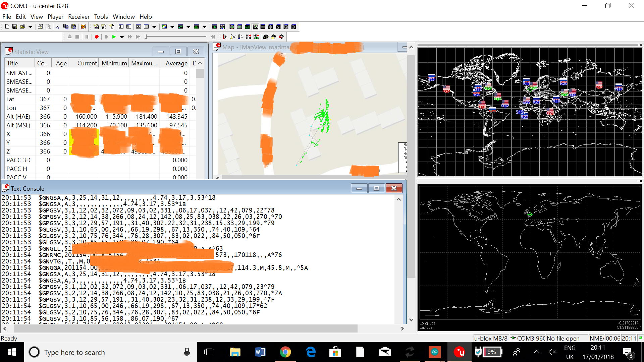Perform a Coldstart with the C icon
This screenshot has width=644, height=362.
click(x=240, y=37)
